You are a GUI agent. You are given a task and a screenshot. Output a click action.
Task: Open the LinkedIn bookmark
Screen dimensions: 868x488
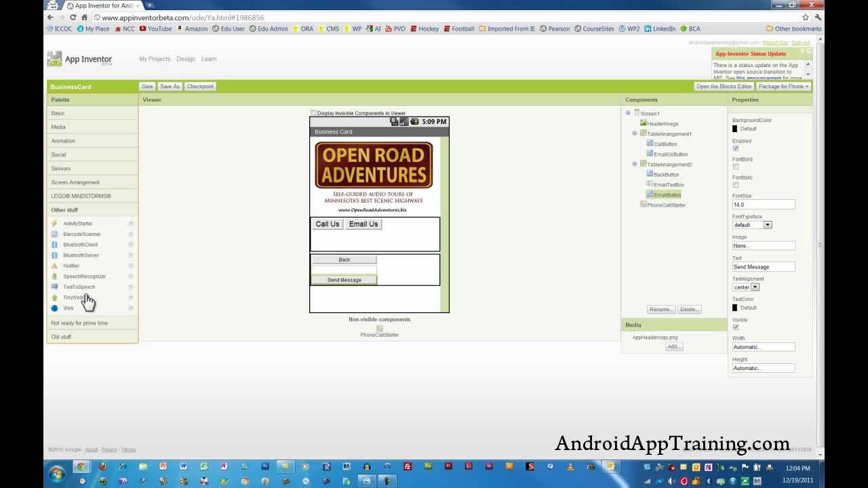coord(660,29)
